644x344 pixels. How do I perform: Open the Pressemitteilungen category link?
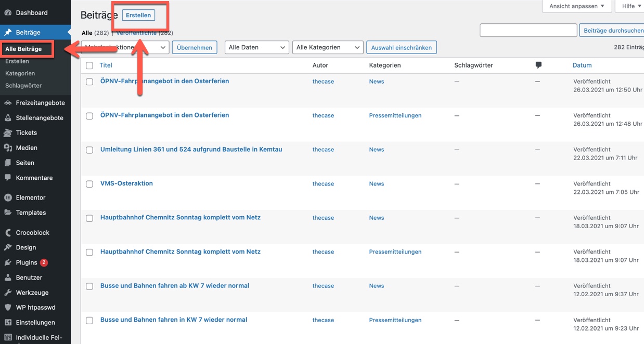click(x=395, y=115)
